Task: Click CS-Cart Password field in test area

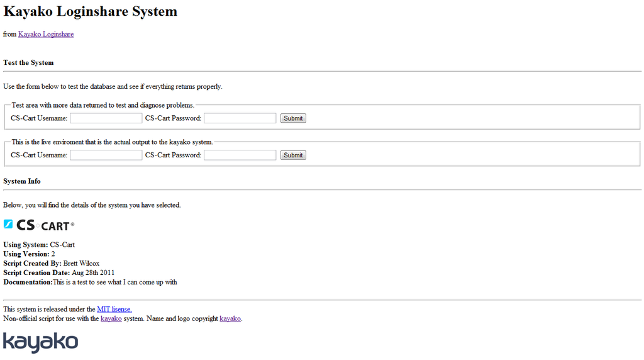Action: point(240,118)
